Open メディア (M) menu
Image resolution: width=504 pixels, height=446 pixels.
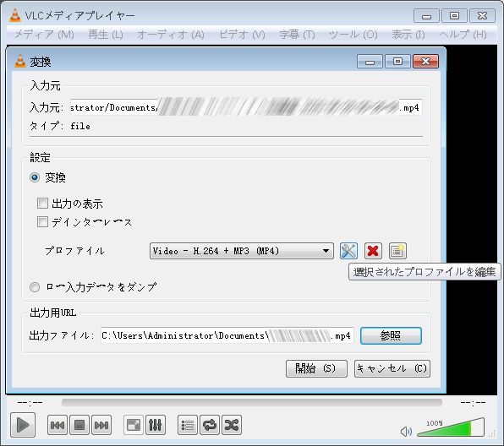pos(44,35)
